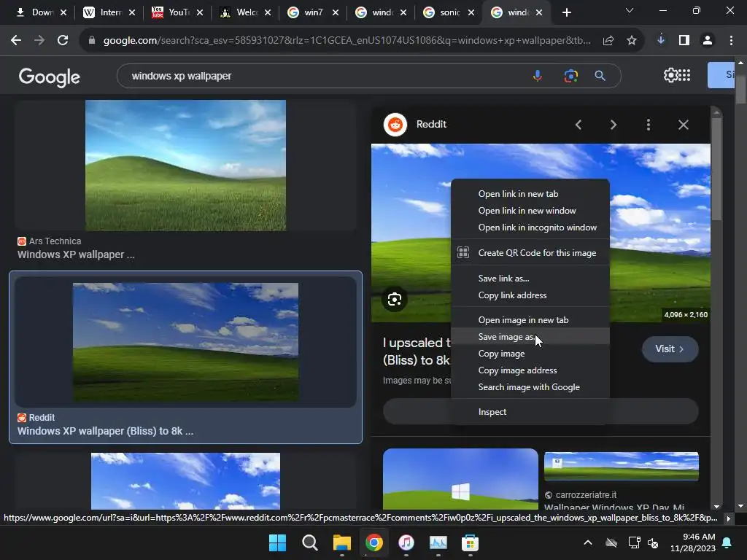Select 'Copy image' from context menu

[x=530, y=354]
